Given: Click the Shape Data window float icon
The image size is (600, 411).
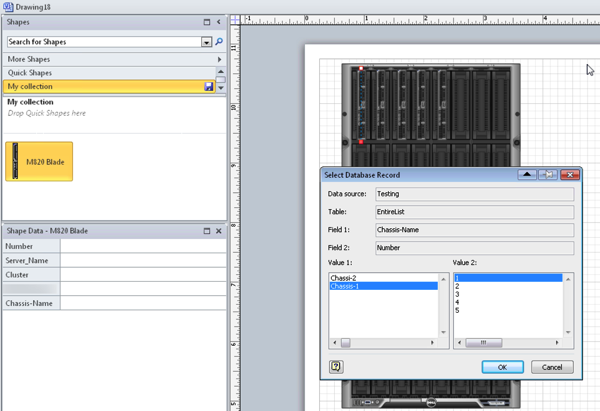Looking at the screenshot, I should coord(206,231).
